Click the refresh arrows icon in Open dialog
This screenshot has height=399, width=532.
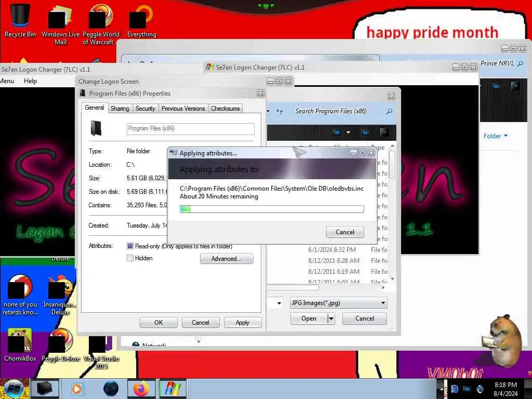(x=280, y=111)
